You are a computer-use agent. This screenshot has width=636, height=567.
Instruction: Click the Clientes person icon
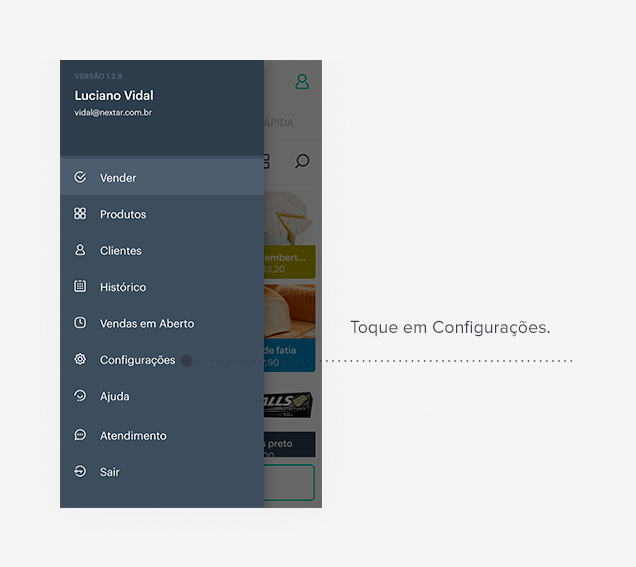click(x=80, y=250)
